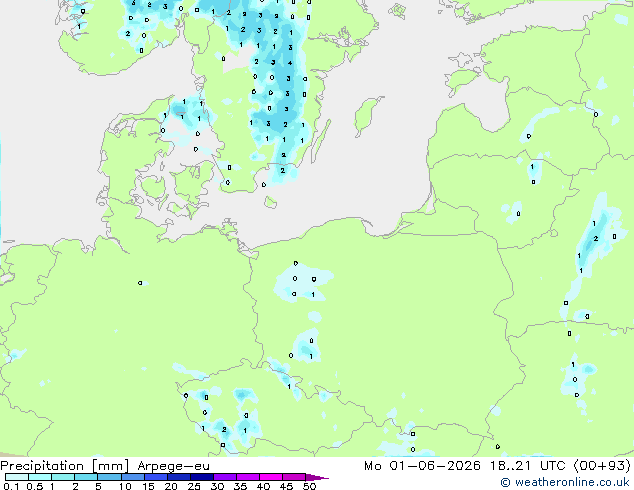
Task: Choose the 25–30 mm navy legend swatch
Action: (201, 477)
